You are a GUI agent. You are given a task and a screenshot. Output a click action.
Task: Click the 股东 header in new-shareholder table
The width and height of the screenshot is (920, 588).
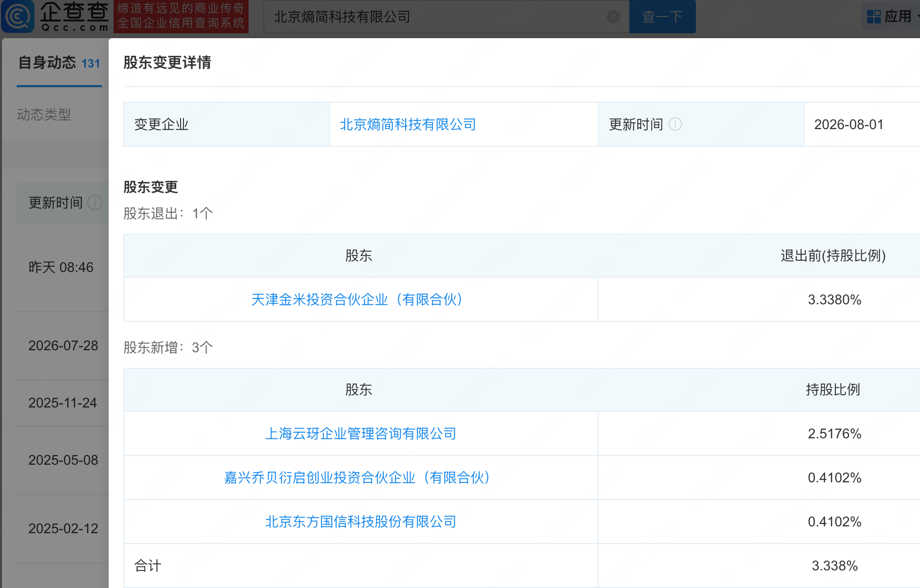pos(359,389)
